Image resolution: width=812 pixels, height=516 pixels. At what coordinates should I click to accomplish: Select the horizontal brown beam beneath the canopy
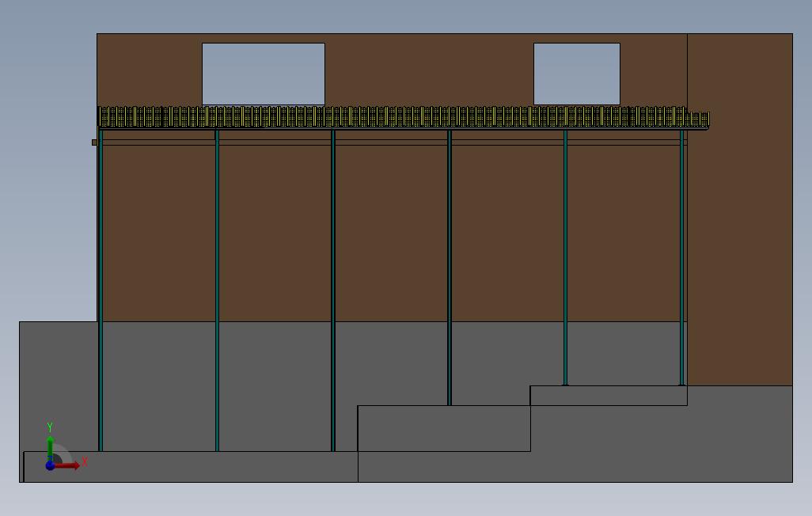(x=389, y=142)
